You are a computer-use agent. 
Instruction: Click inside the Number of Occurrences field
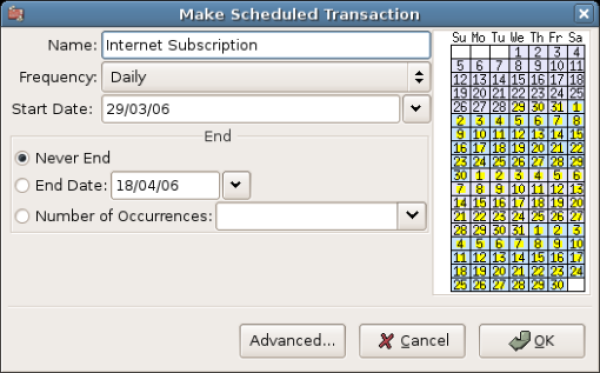(307, 216)
